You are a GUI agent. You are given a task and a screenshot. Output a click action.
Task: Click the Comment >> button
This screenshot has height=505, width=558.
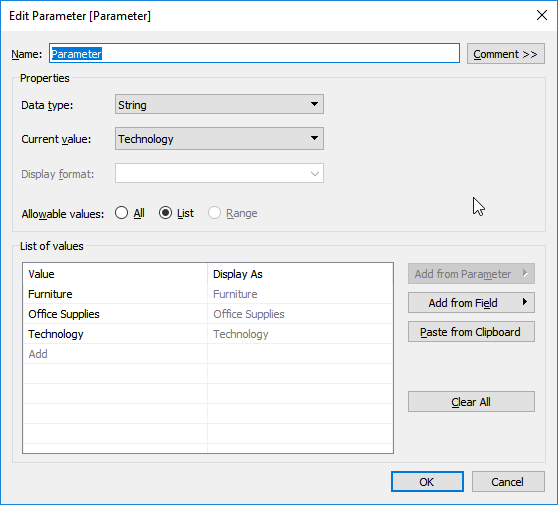(x=506, y=54)
